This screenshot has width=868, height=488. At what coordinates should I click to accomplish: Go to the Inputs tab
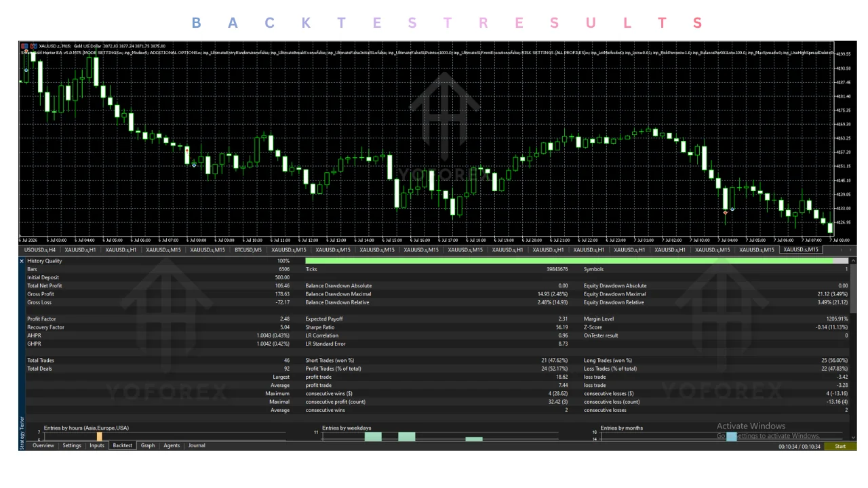point(97,445)
